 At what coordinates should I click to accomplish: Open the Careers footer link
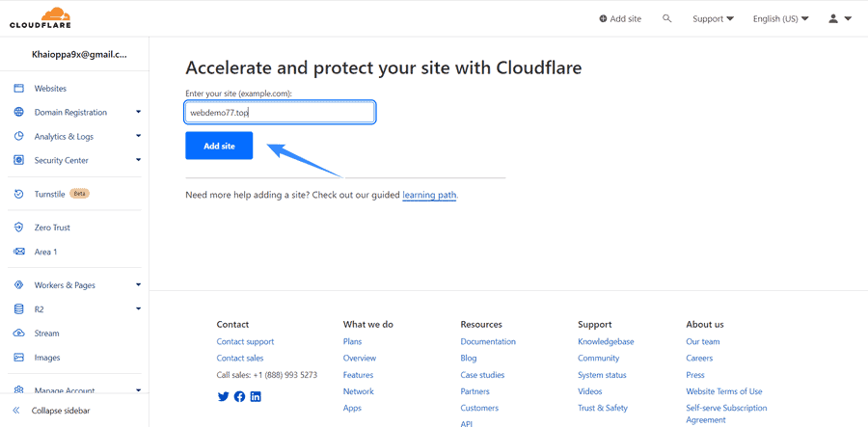click(x=699, y=359)
